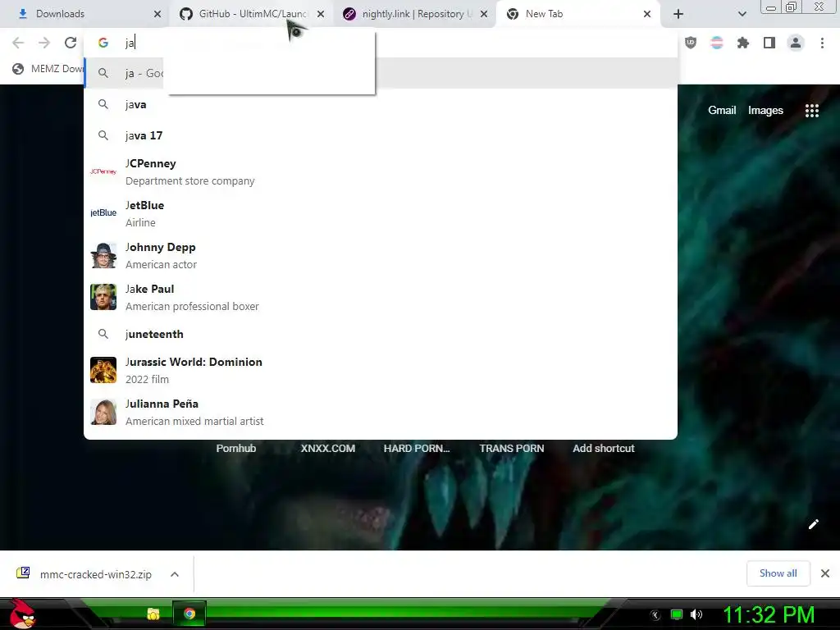This screenshot has width=840, height=630.
Task: Open the Google apps grid
Action: 812,111
